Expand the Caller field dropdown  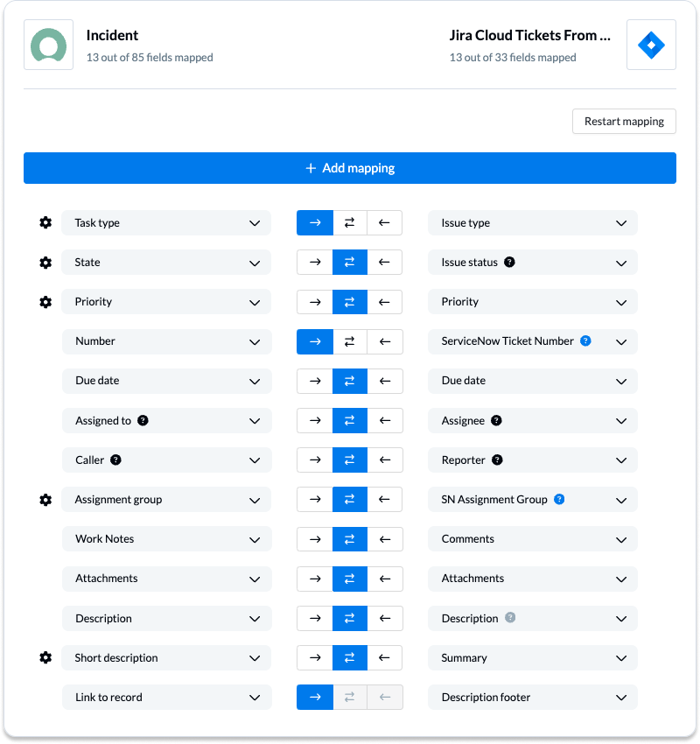click(x=166, y=460)
